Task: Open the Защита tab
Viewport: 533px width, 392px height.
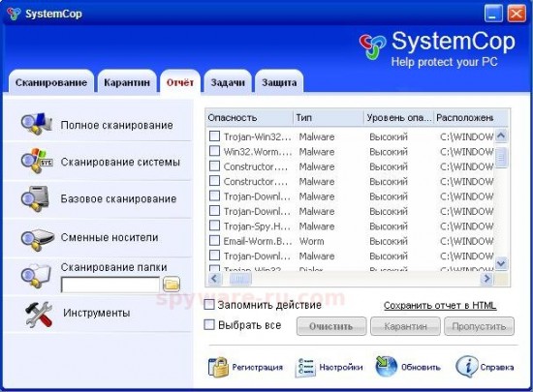Action: pos(279,81)
